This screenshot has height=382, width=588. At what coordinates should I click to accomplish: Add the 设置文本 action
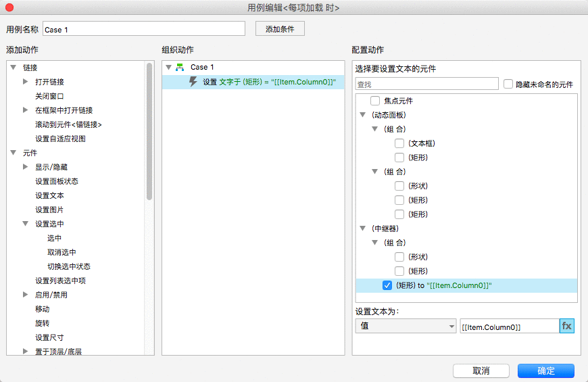point(49,195)
